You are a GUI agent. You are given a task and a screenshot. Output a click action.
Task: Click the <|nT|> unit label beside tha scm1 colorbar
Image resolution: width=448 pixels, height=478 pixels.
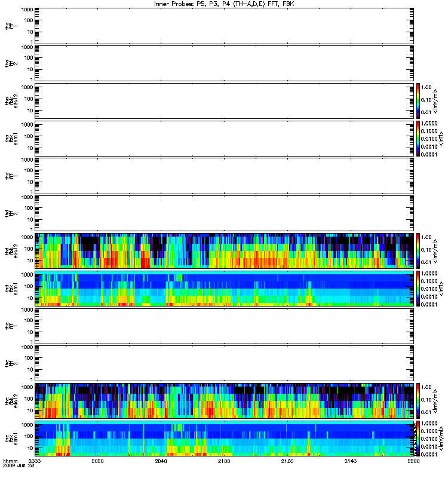441,139
